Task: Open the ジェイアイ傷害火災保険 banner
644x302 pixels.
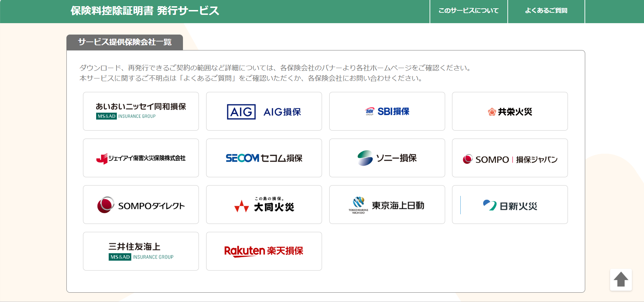Action: pyautogui.click(x=141, y=158)
